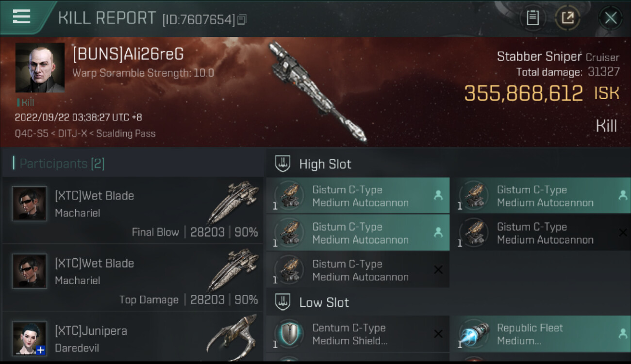
Task: Click the destroyed marker on bottom-left autocannon
Action: [438, 270]
